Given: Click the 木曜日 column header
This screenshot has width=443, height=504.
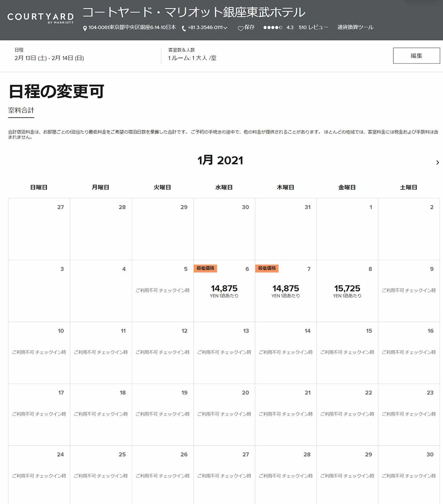Looking at the screenshot, I should (x=286, y=187).
